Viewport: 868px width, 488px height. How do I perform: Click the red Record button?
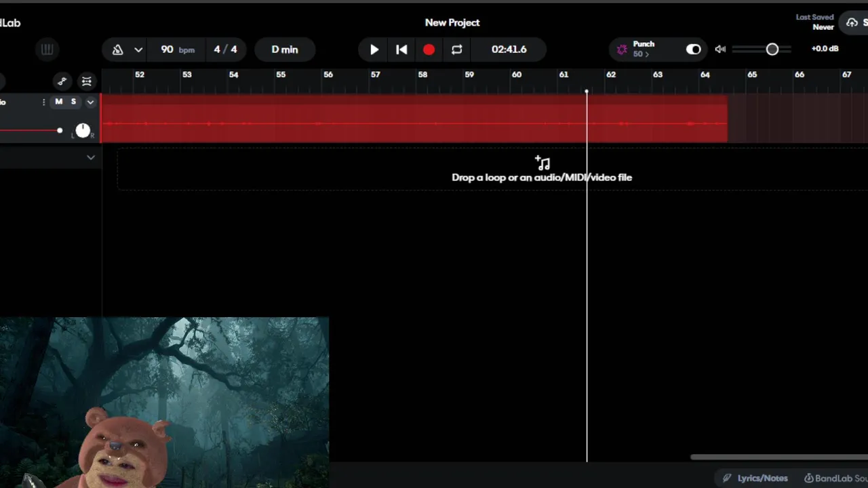pos(429,49)
